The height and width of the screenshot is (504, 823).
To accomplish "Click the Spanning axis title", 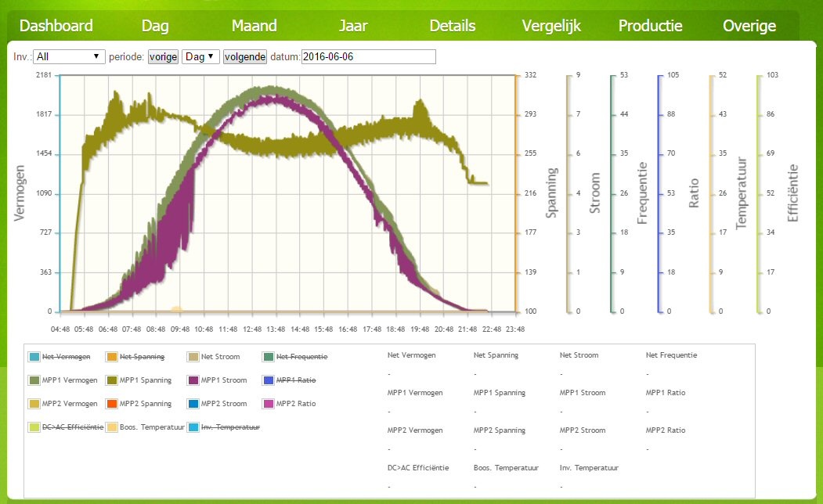I will tap(551, 193).
